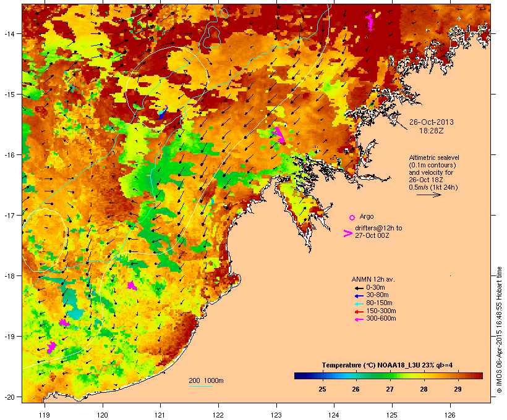The width and height of the screenshot is (507, 420).
Task: Click the magenta drifter track near 123E 15.7S
Action: [279, 135]
